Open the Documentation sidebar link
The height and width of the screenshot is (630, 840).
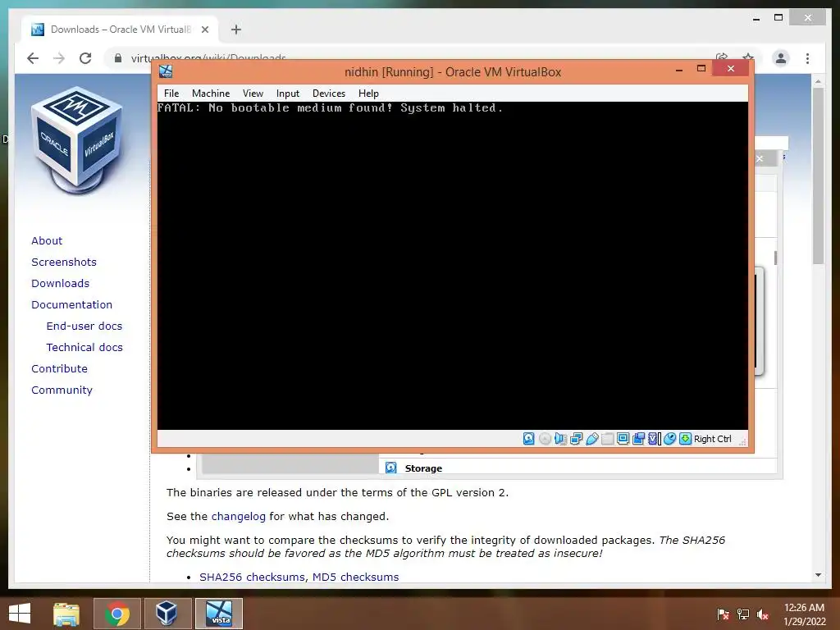point(72,305)
